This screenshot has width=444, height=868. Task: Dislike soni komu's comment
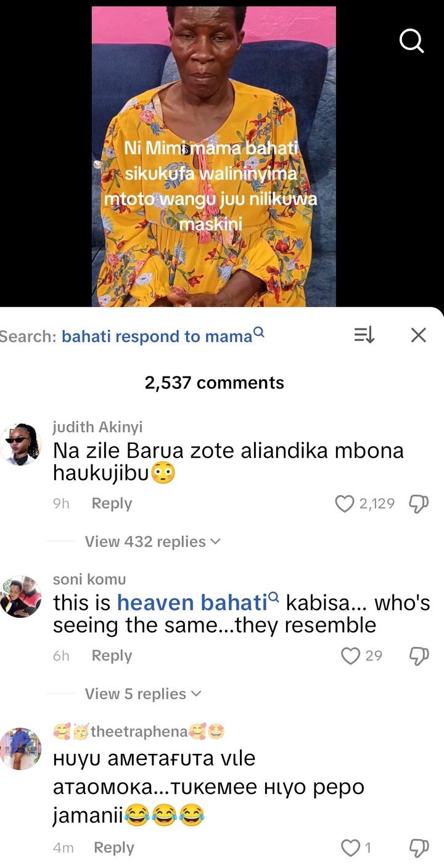pos(419,656)
